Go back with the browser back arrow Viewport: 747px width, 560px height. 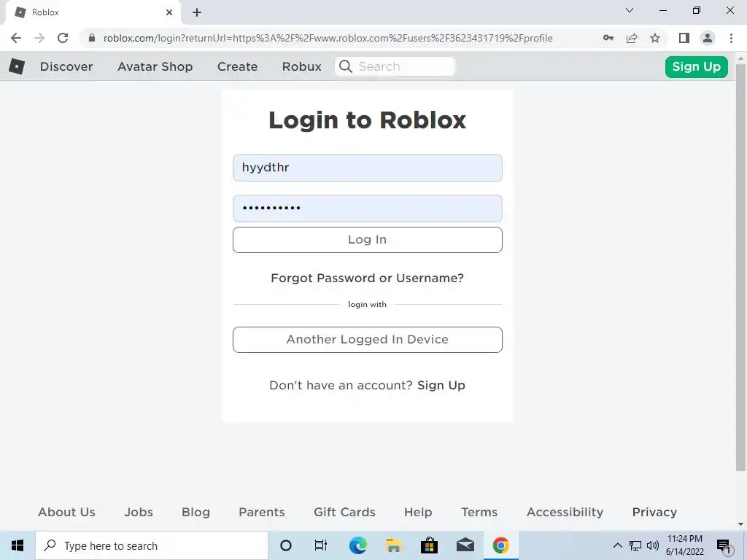coord(16,38)
